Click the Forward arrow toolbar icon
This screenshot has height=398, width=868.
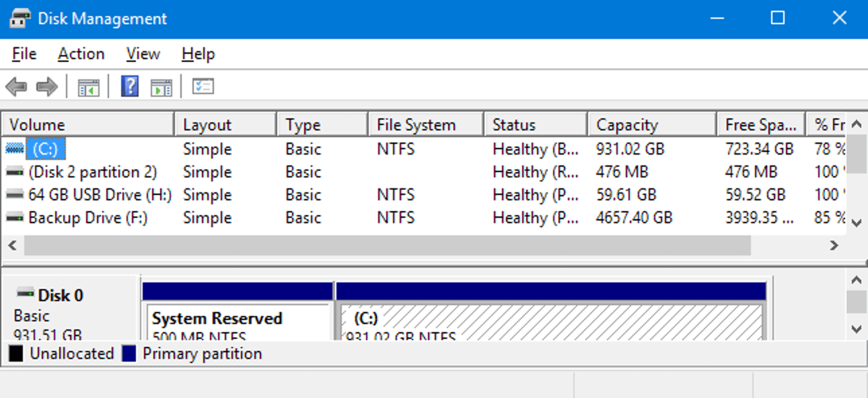(46, 87)
